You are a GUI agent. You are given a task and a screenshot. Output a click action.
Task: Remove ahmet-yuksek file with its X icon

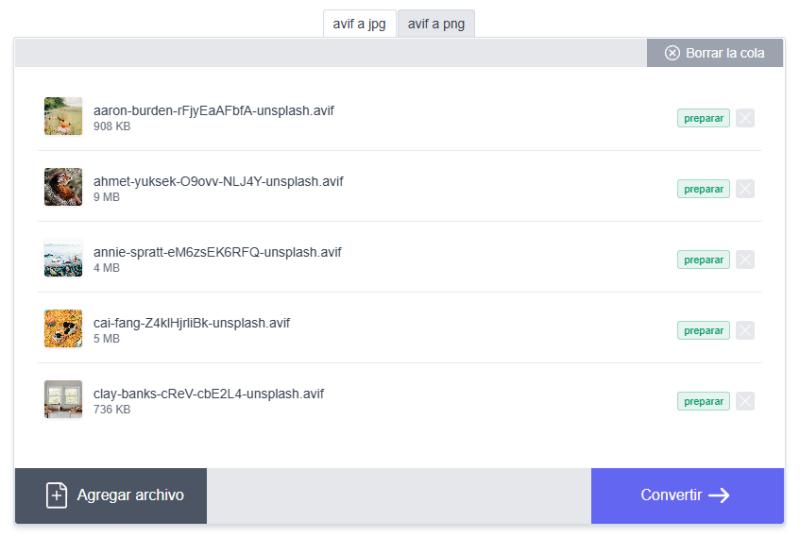click(x=745, y=189)
